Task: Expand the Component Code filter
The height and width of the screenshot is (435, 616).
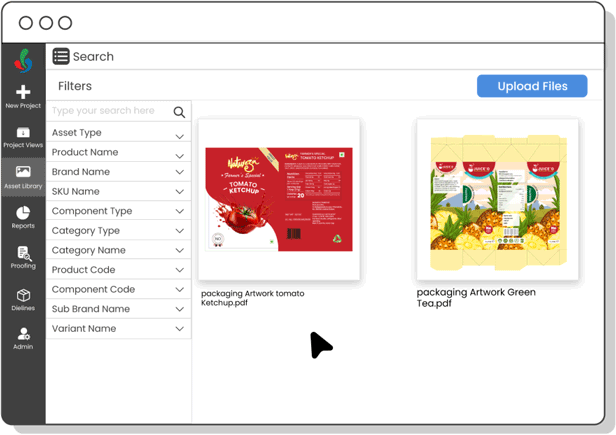Action: [118, 289]
